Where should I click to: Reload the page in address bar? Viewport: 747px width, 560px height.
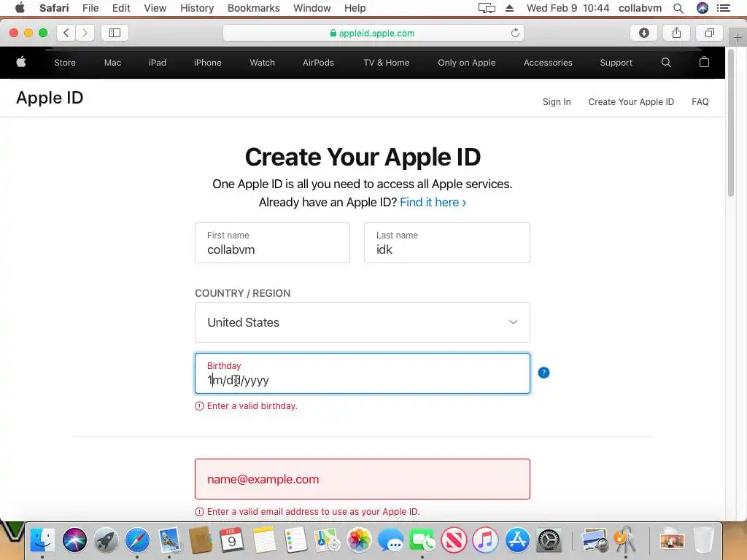pyautogui.click(x=515, y=33)
